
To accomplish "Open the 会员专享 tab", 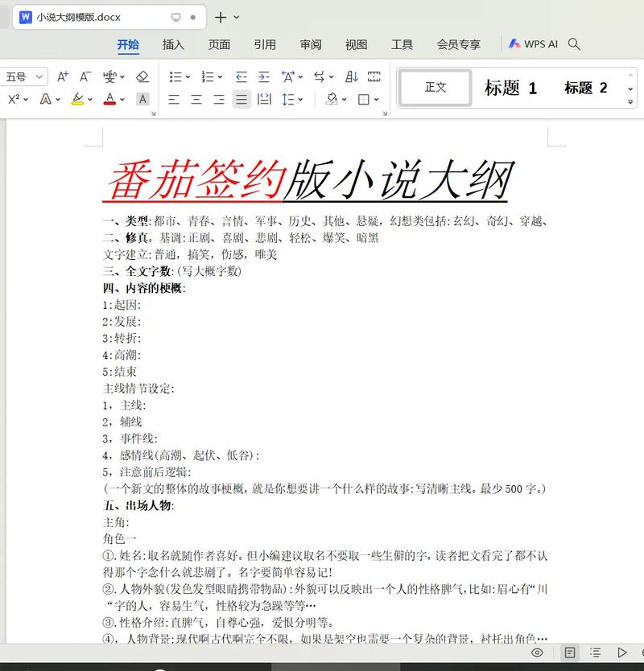I will [459, 44].
